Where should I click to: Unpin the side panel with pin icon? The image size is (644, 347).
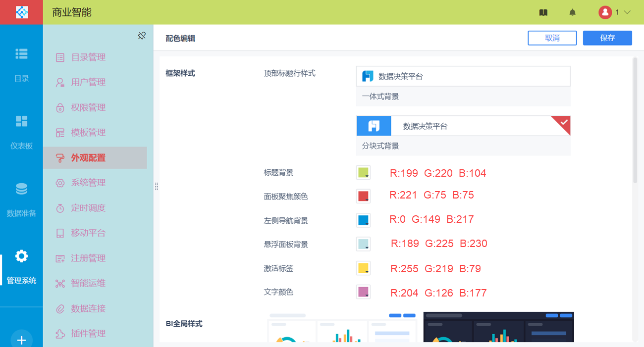click(142, 36)
